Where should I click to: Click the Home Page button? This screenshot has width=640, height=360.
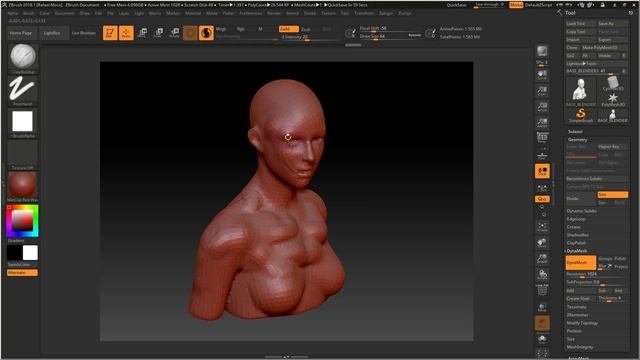[x=21, y=33]
